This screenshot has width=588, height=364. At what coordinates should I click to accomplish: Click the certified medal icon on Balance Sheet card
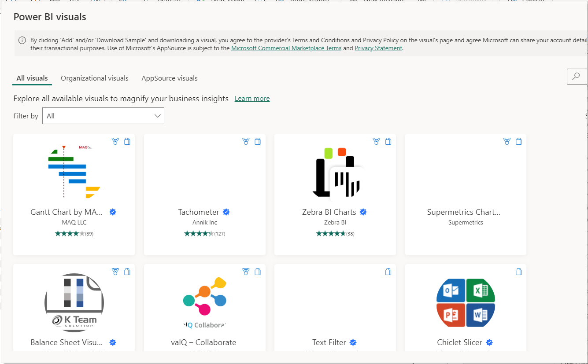pyautogui.click(x=115, y=272)
